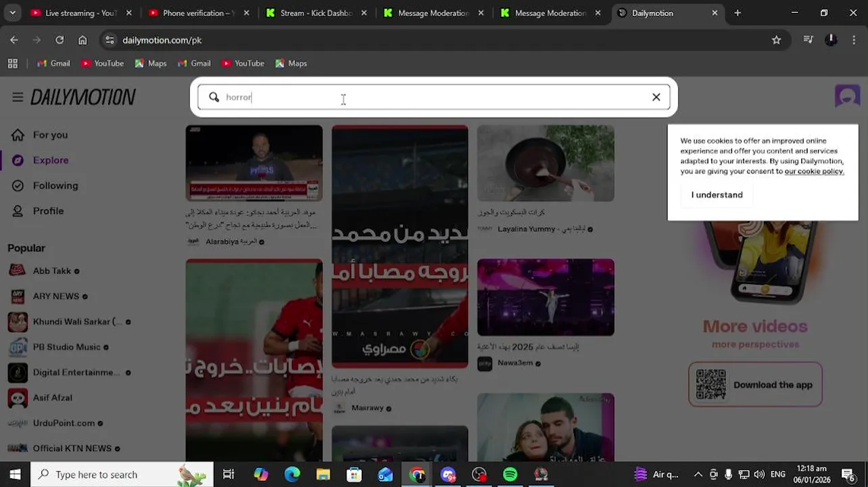The image size is (868, 487).
Task: Close the Dailymotion tab
Action: point(715,13)
